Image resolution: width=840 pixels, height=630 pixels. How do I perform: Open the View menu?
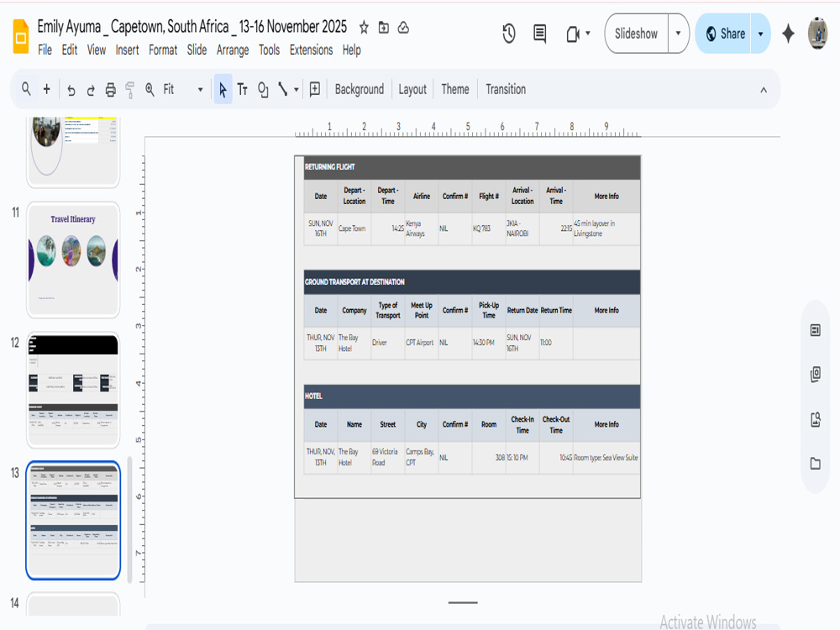(x=97, y=50)
